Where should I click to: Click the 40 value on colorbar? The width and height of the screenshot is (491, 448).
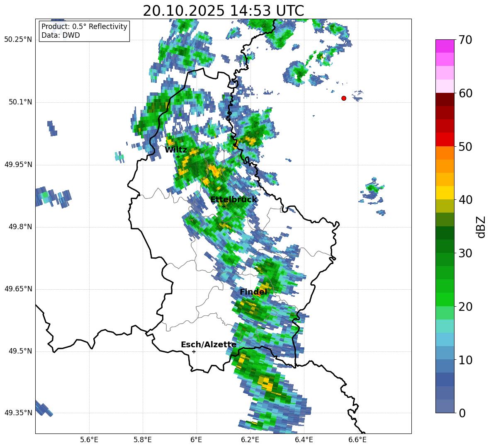(465, 200)
